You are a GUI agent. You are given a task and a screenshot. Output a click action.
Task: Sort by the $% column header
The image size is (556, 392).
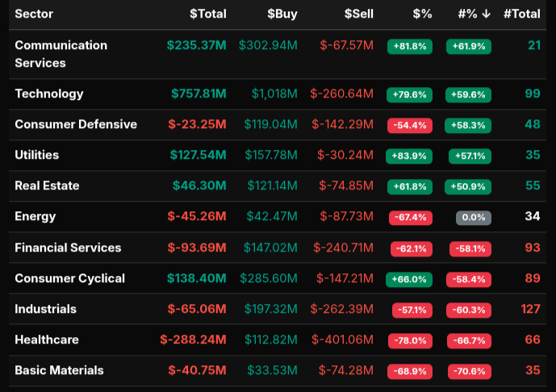point(421,14)
